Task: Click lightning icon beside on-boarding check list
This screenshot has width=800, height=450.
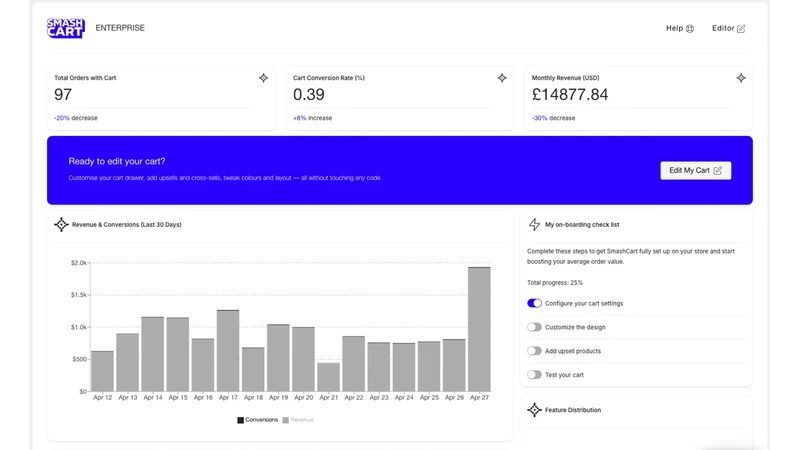Action: click(534, 224)
